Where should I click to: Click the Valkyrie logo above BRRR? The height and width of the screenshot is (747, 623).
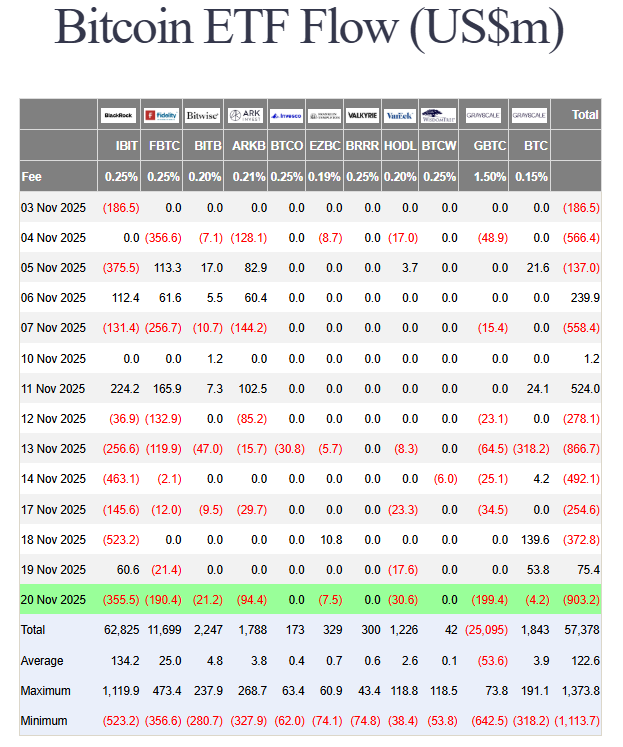pyautogui.click(x=362, y=116)
